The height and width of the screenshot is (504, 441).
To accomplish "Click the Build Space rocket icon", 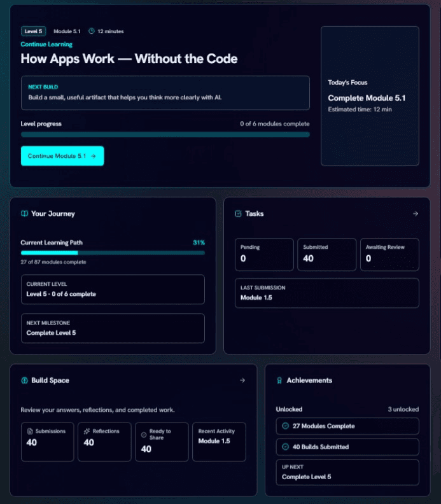I will 24,381.
